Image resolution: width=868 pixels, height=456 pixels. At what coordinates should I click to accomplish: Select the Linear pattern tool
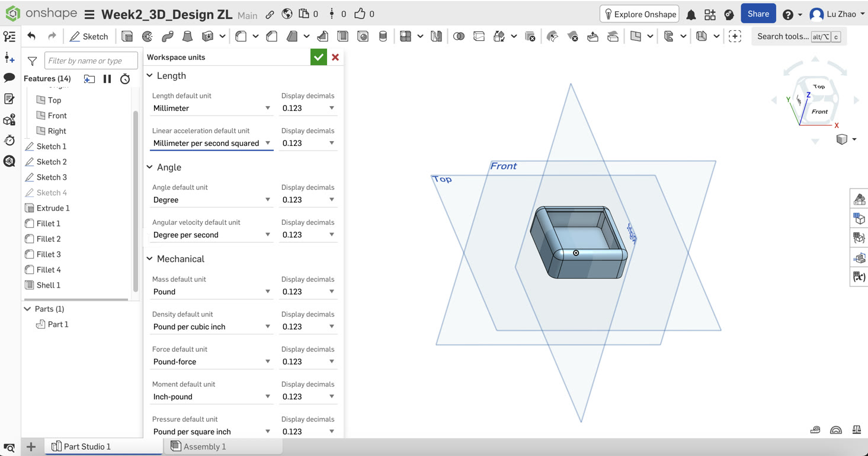click(x=406, y=36)
